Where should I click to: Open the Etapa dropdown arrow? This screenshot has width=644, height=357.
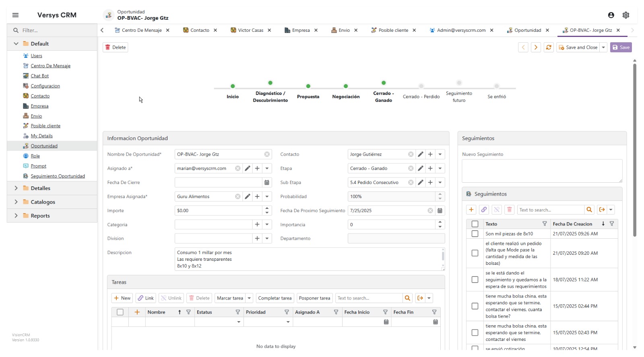440,169
